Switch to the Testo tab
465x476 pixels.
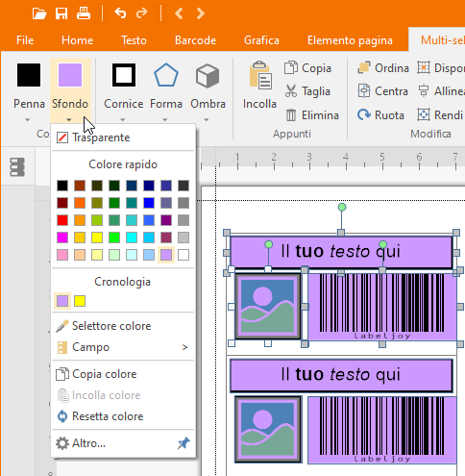point(134,40)
